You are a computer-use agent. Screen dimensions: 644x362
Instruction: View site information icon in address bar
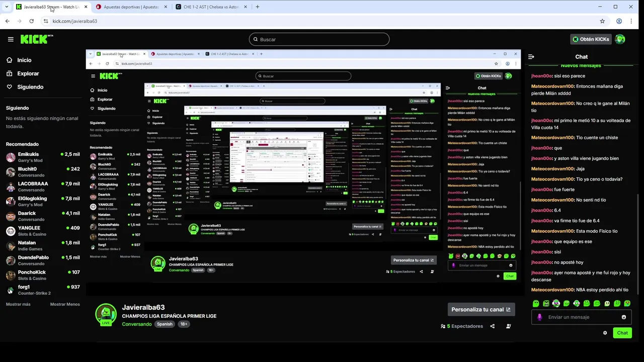pyautogui.click(x=46, y=21)
